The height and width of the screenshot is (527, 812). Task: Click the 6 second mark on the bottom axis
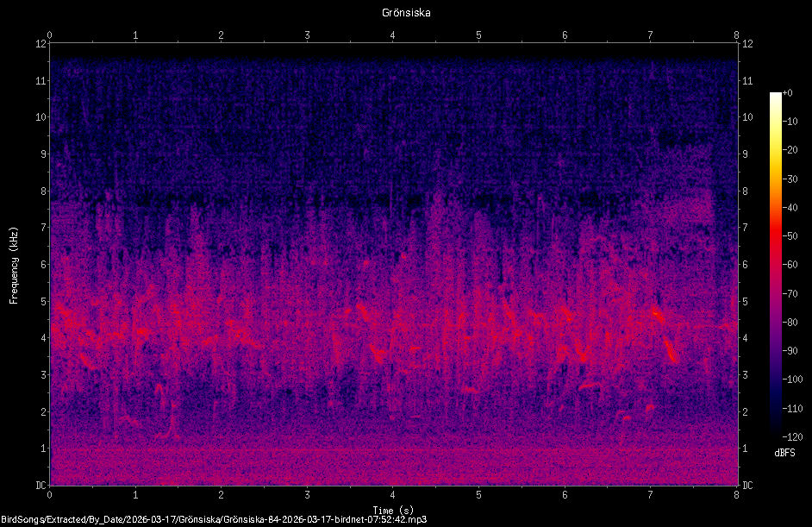565,495
